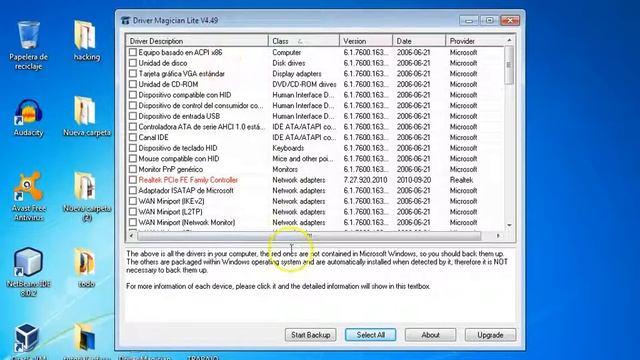The image size is (640, 360).
Task: Click the scroll up arrow of driver list
Action: point(509,40)
